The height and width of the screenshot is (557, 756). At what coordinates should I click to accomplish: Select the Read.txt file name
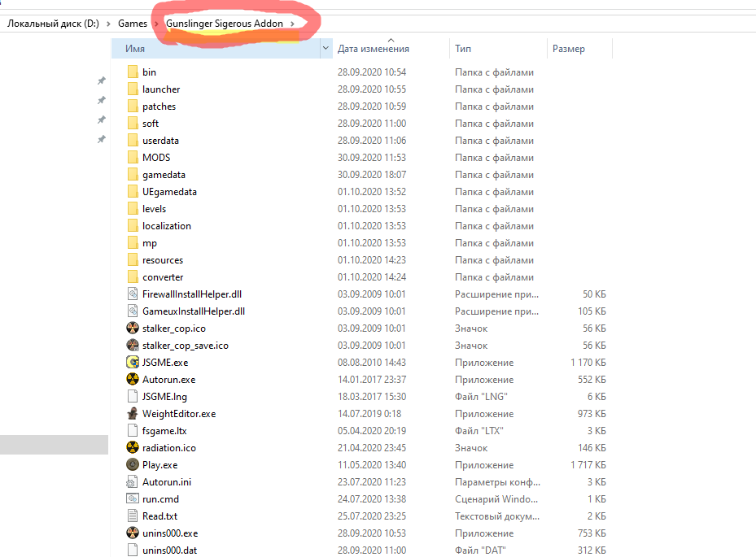click(160, 516)
